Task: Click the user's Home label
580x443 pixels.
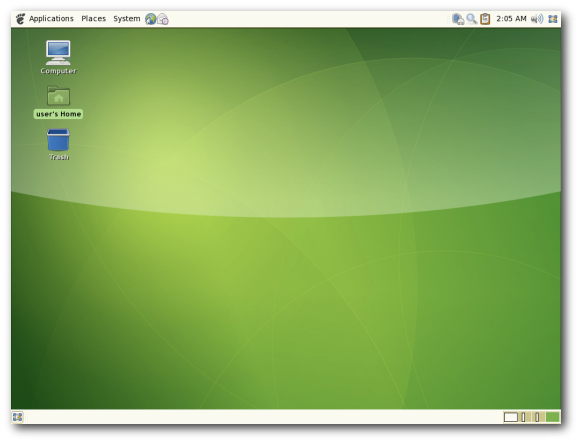Action: point(58,114)
